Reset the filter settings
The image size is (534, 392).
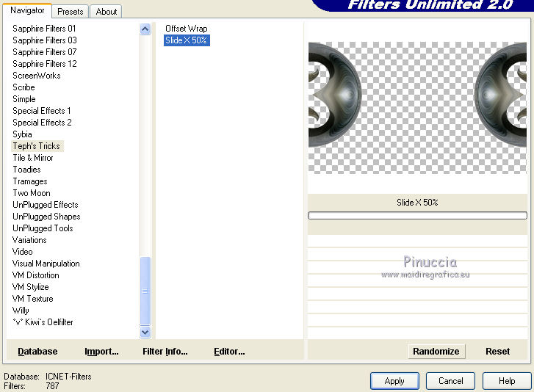pos(497,352)
